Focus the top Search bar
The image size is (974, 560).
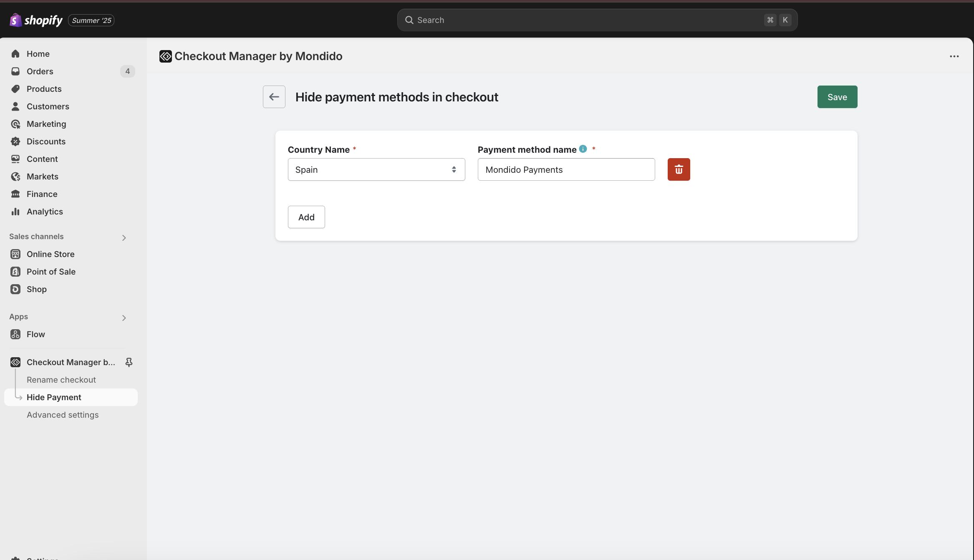click(597, 20)
